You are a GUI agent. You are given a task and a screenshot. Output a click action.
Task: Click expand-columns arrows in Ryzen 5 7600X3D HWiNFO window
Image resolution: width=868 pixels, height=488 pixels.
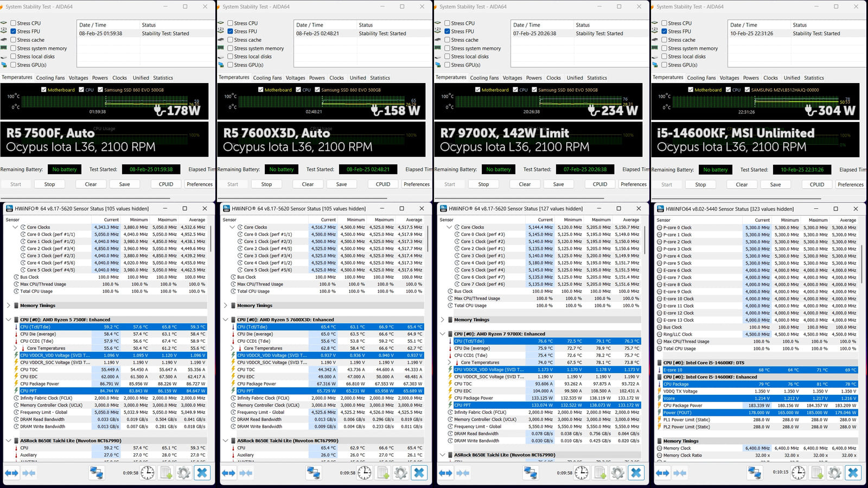[x=228, y=473]
